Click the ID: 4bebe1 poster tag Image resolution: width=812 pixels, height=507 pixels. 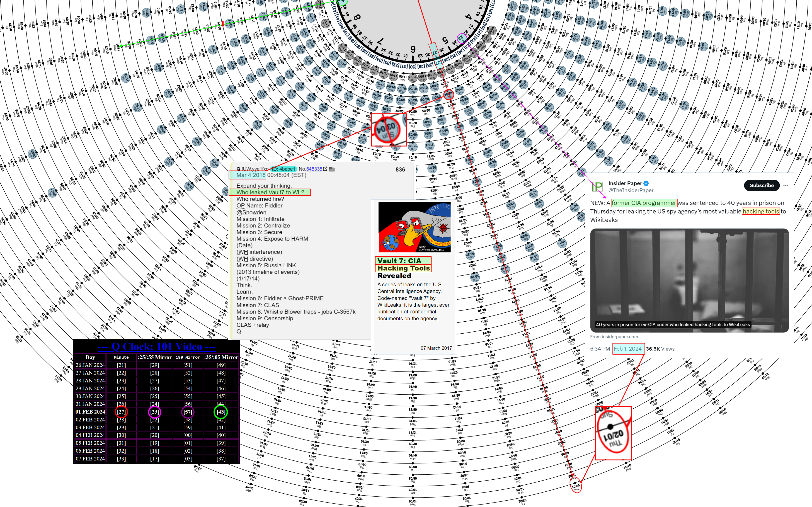(x=283, y=169)
